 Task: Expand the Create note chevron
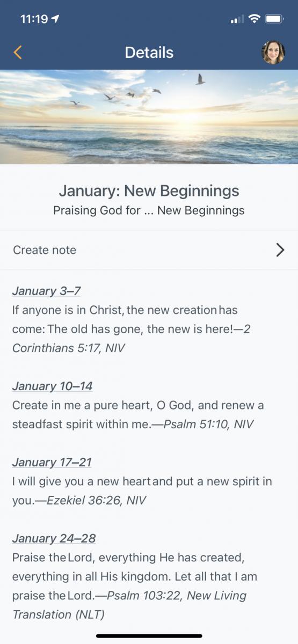coord(280,250)
